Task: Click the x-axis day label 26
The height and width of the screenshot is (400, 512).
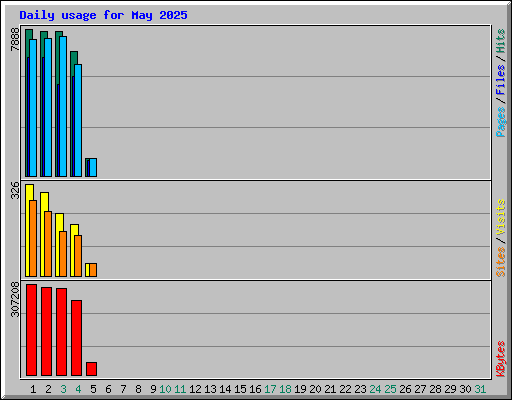Action: coord(405,389)
